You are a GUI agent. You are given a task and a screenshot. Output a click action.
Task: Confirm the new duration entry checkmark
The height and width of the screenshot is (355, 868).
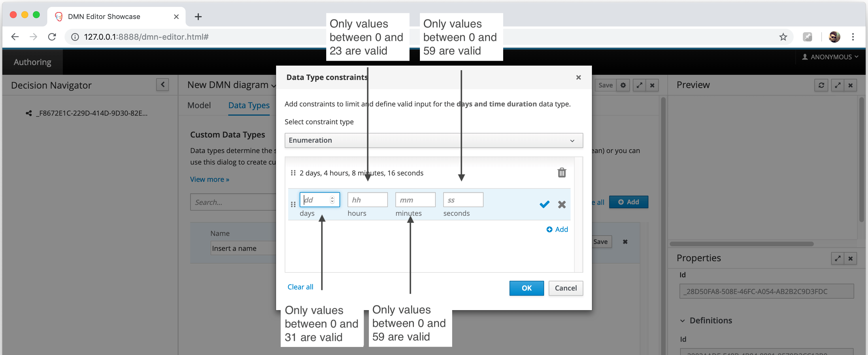pos(544,204)
